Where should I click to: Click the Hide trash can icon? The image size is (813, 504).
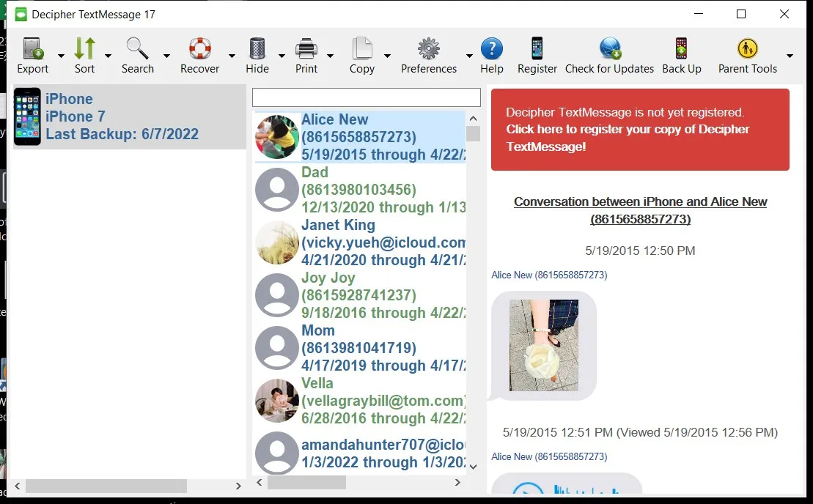click(x=257, y=48)
